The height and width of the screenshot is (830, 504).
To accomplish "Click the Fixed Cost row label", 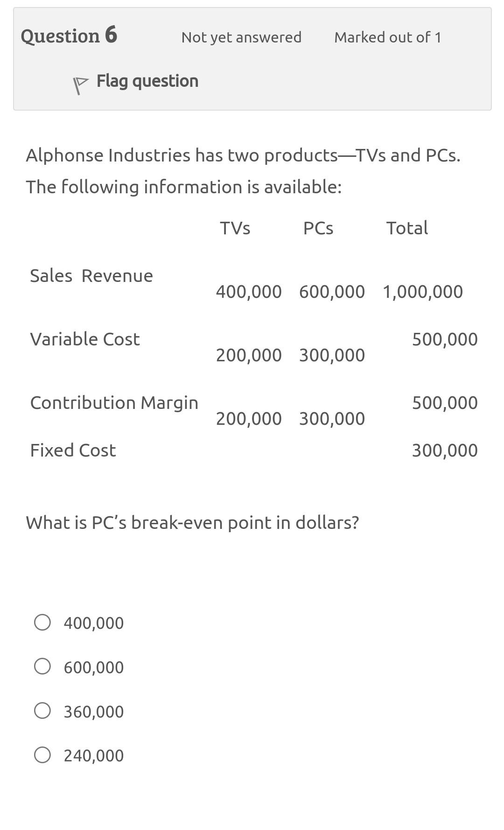I will coord(73,450).
